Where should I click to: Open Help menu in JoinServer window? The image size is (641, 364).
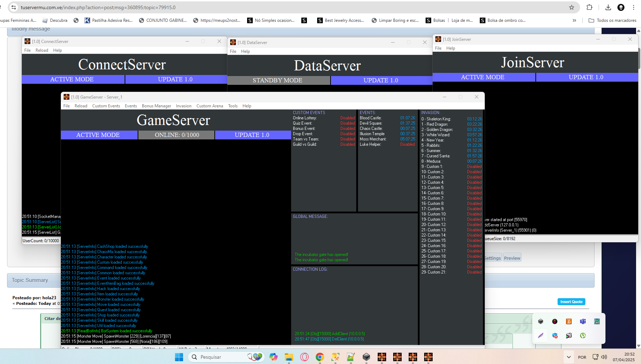click(451, 48)
